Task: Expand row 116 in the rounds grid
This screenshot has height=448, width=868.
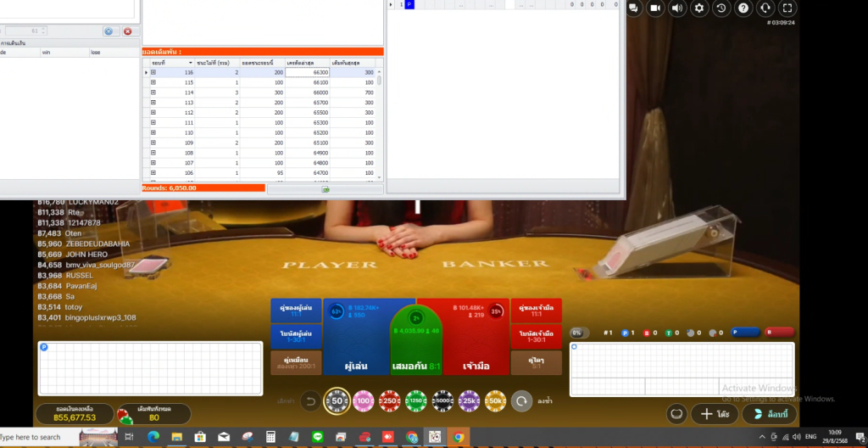Action: pyautogui.click(x=153, y=73)
